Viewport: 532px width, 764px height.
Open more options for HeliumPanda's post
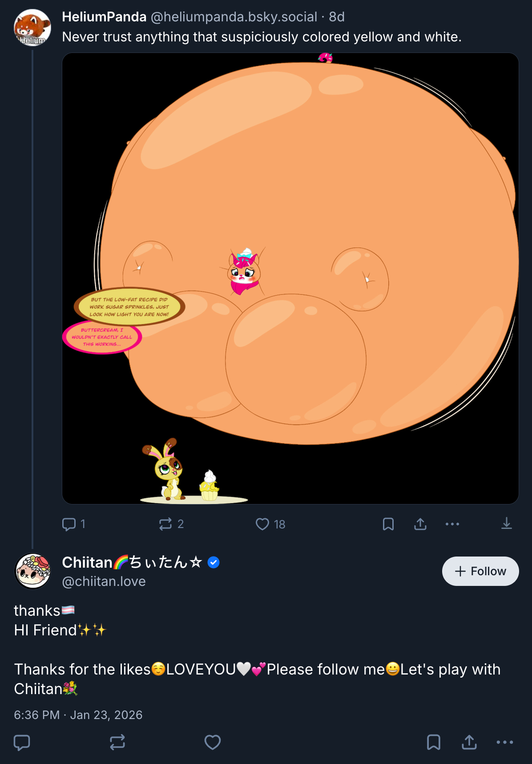(452, 524)
